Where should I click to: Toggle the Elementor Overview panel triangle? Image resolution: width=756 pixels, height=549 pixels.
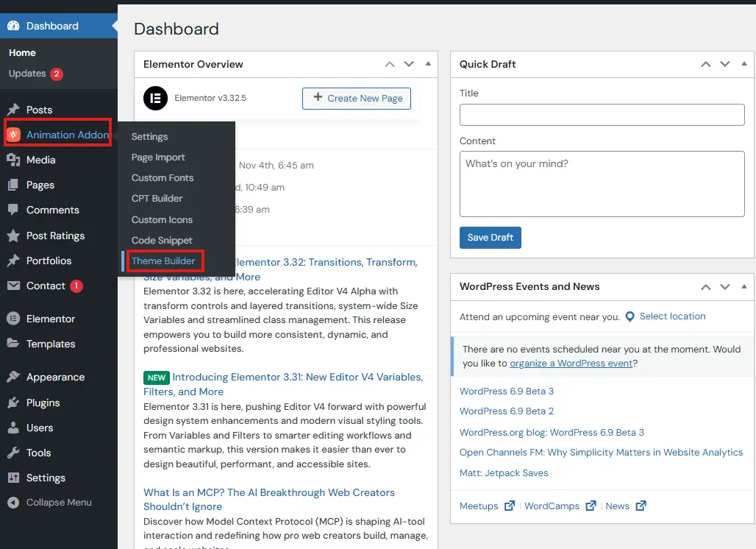pyautogui.click(x=428, y=64)
